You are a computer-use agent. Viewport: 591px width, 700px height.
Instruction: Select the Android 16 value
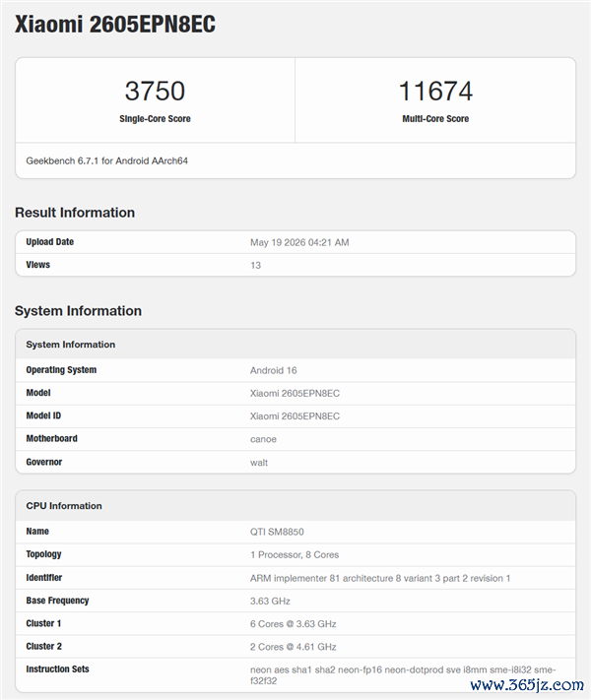point(274,370)
